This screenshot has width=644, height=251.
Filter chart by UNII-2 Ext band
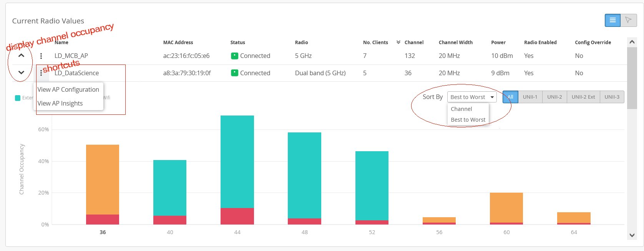(583, 97)
